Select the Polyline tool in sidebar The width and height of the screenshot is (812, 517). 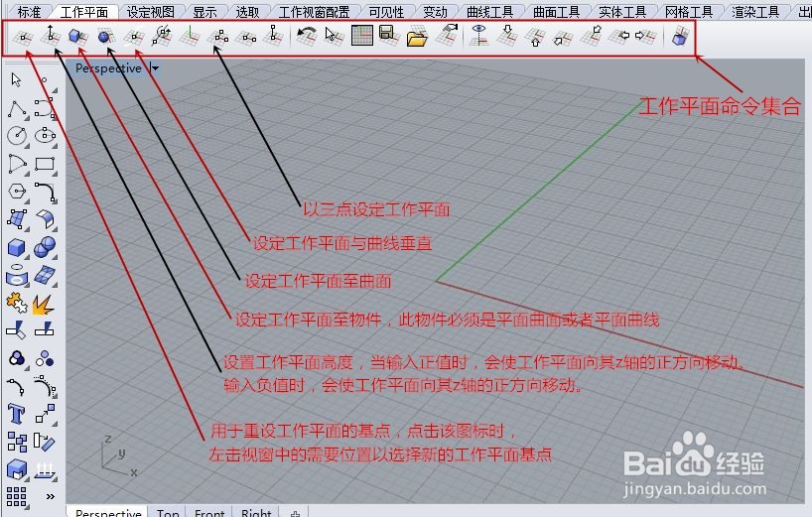pyautogui.click(x=17, y=109)
